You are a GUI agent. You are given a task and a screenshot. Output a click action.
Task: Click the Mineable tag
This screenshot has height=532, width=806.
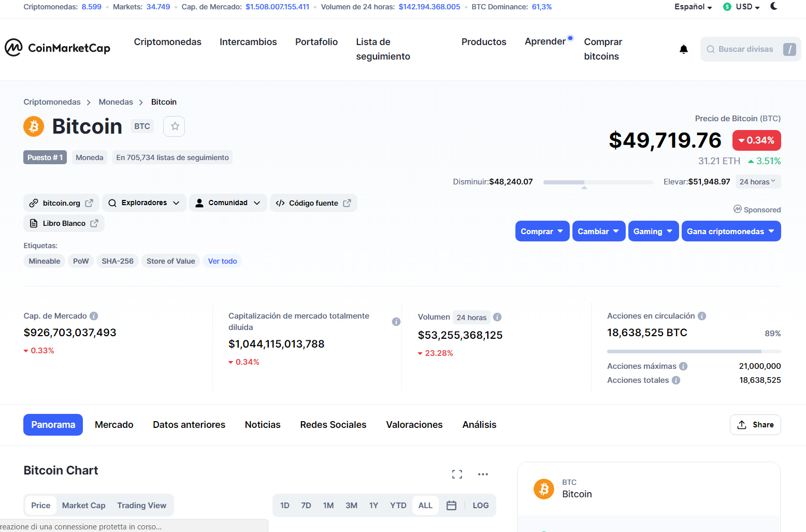point(45,261)
